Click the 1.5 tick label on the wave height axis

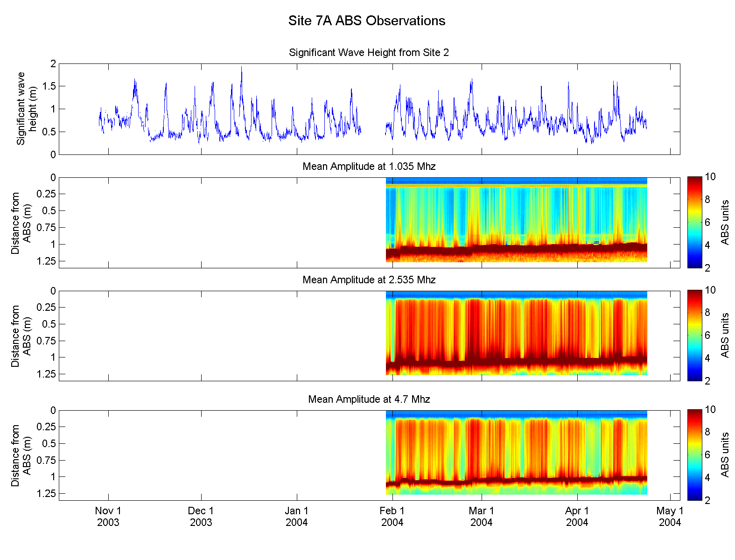(49, 86)
